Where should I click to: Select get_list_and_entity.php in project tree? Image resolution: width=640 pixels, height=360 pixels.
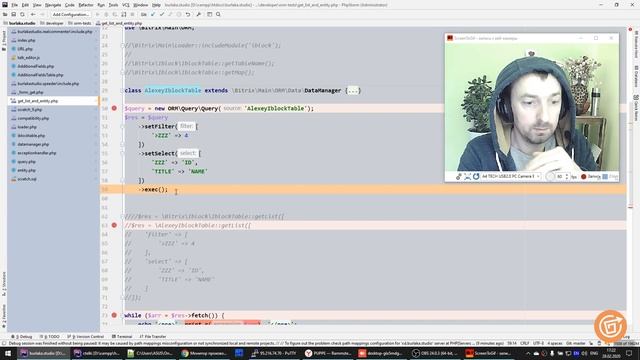click(x=38, y=101)
